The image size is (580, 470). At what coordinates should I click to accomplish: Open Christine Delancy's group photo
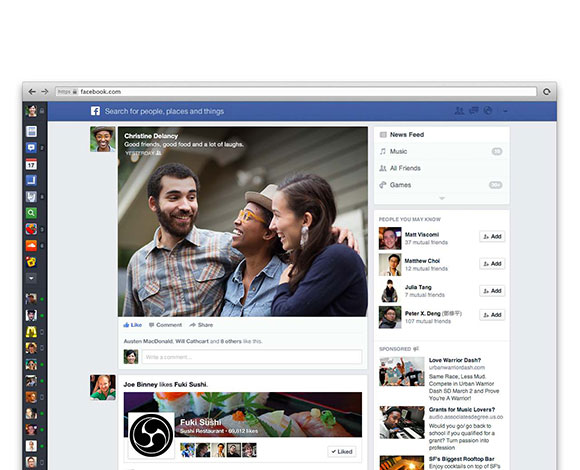[x=243, y=222]
